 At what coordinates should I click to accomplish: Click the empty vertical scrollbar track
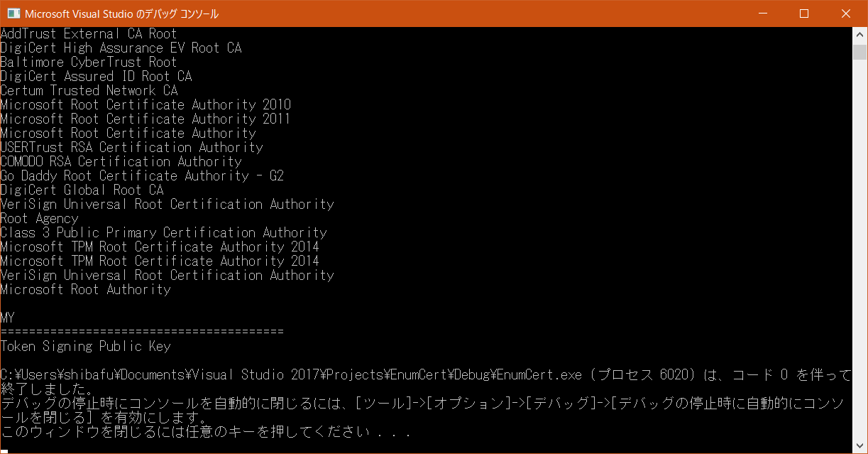click(x=860, y=249)
